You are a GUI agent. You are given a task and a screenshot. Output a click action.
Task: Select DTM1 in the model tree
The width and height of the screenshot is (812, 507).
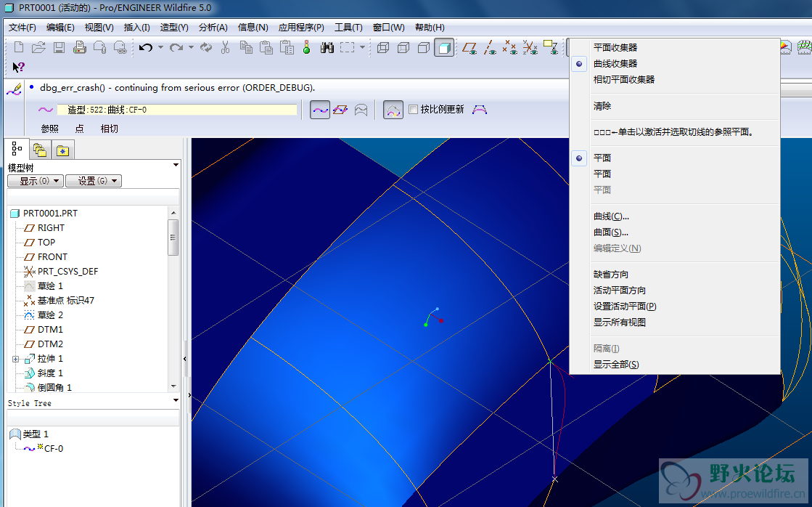click(x=50, y=330)
